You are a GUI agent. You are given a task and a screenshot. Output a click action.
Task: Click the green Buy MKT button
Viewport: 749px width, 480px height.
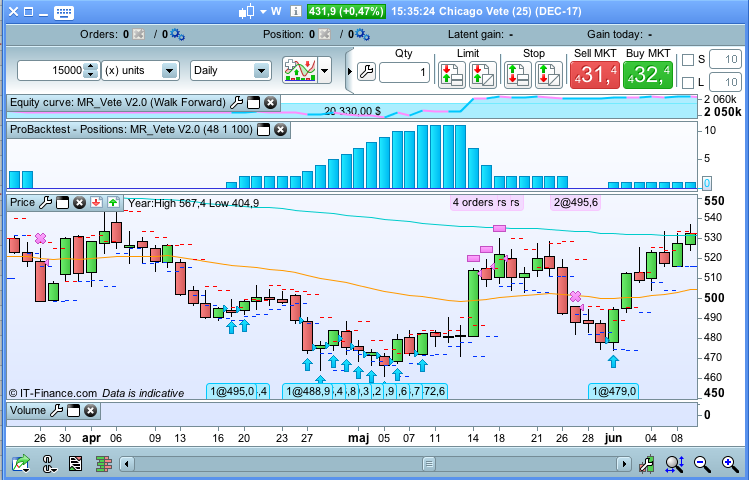point(648,75)
